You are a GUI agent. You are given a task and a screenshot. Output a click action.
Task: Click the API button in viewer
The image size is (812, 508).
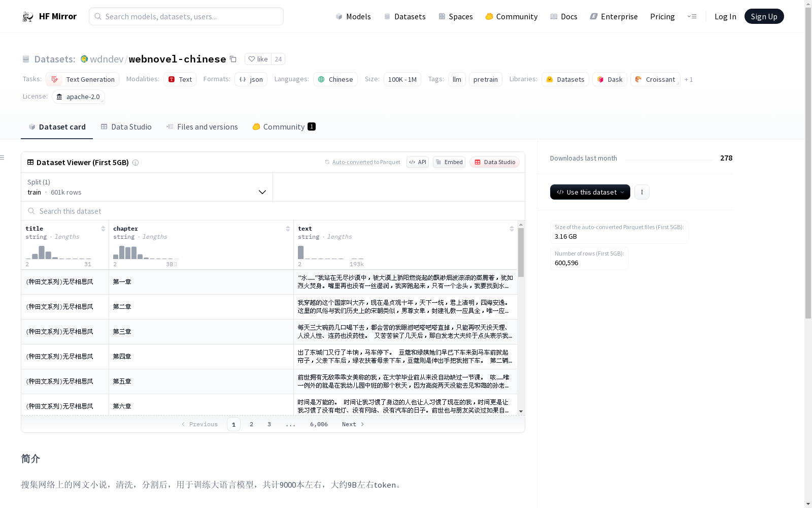418,162
